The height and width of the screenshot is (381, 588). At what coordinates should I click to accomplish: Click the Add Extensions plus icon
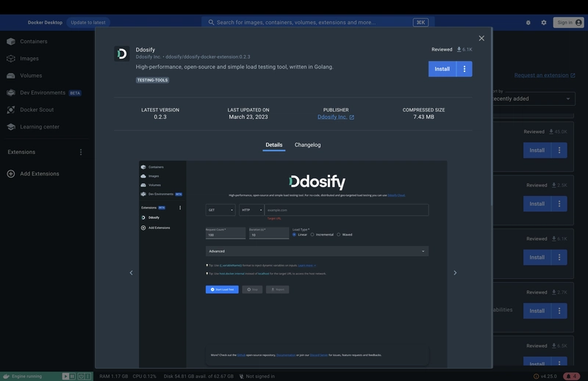(x=11, y=174)
